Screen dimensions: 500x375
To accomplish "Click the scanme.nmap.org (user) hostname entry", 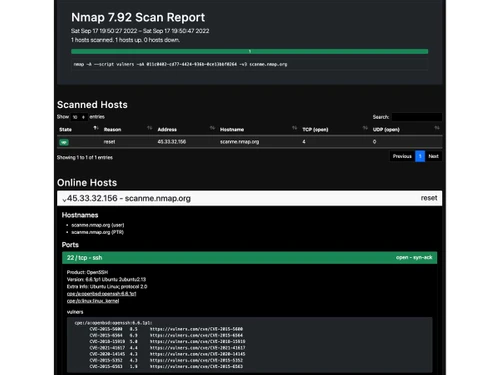I will click(98, 225).
